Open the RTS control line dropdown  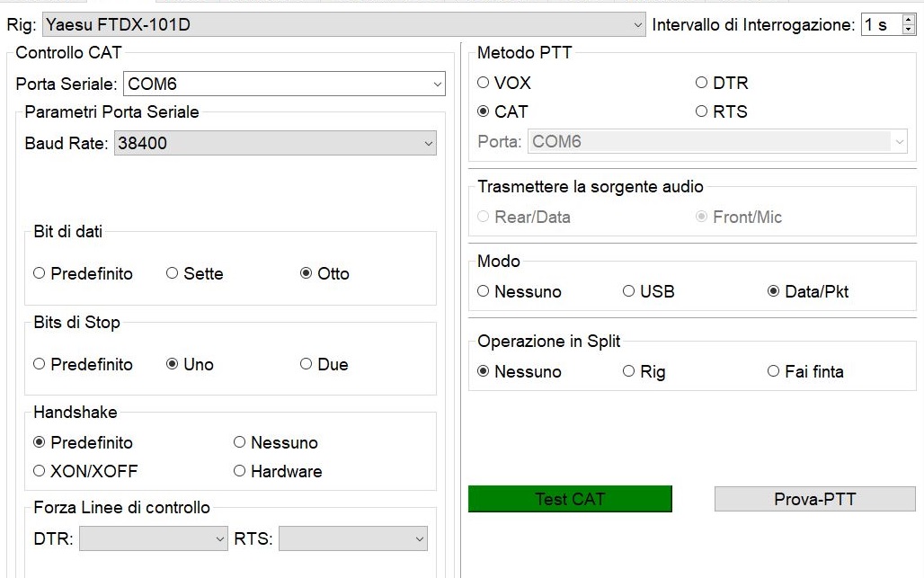(353, 538)
